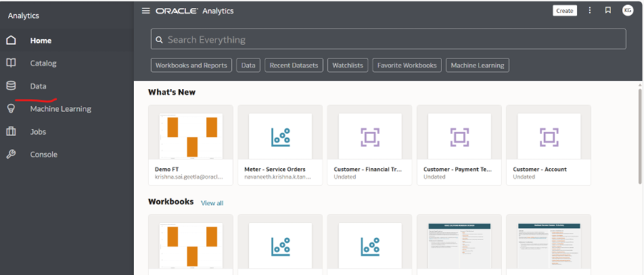
Task: Open Catalog via its book icon
Action: (x=11, y=63)
